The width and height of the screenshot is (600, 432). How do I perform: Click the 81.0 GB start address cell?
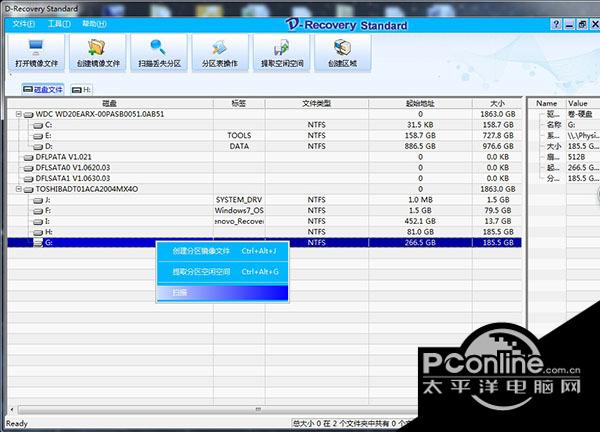420,232
